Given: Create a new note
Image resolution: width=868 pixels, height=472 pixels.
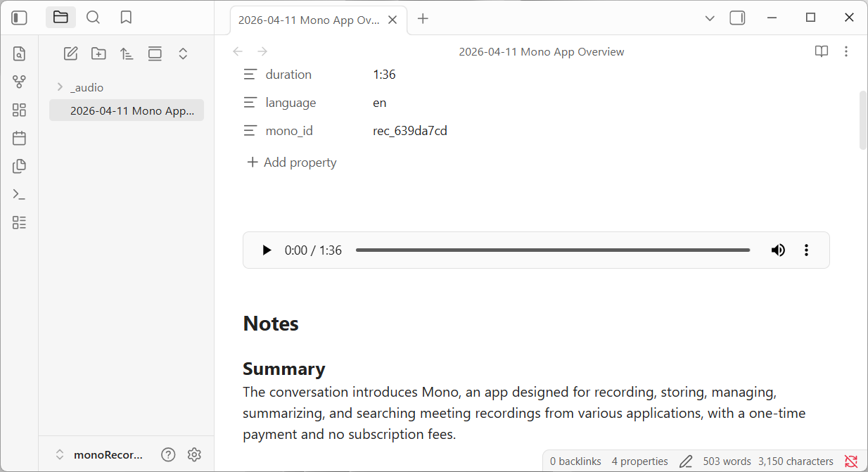Looking at the screenshot, I should [x=70, y=53].
